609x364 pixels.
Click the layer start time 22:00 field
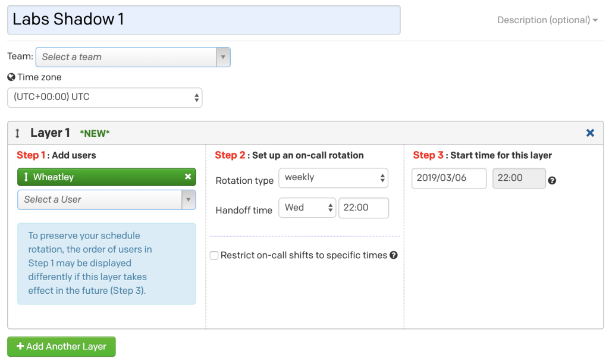519,178
